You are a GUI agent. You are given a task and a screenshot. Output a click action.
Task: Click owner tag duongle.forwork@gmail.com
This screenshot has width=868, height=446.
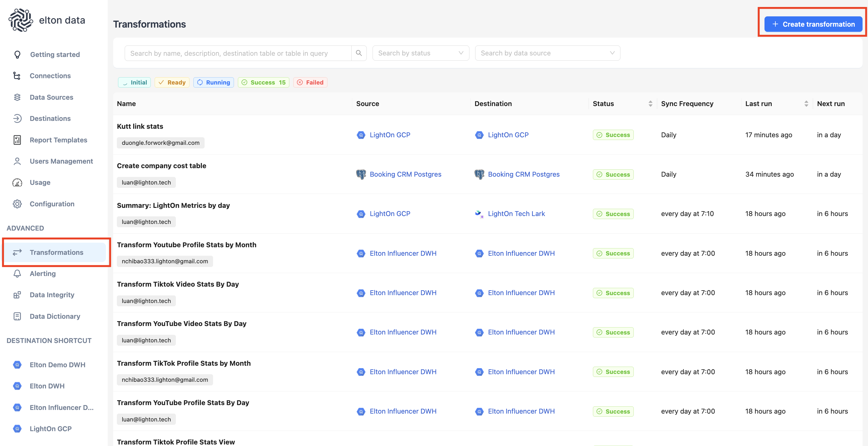click(x=161, y=143)
